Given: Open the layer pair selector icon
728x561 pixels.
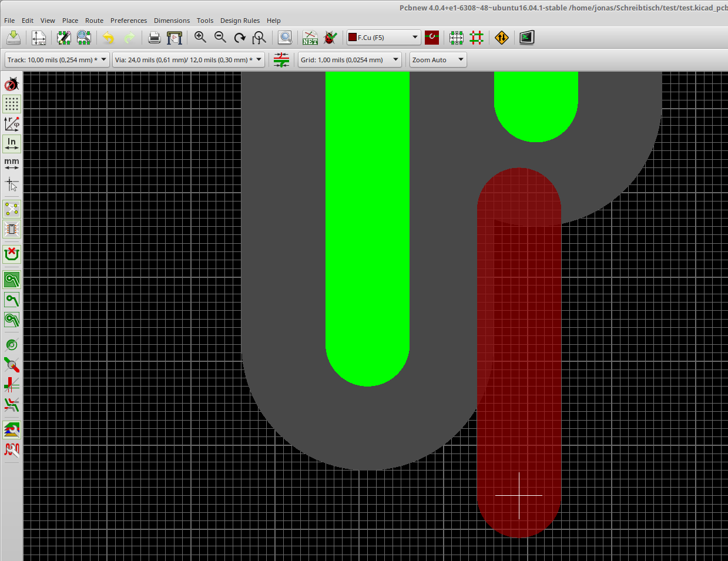Looking at the screenshot, I should click(432, 38).
